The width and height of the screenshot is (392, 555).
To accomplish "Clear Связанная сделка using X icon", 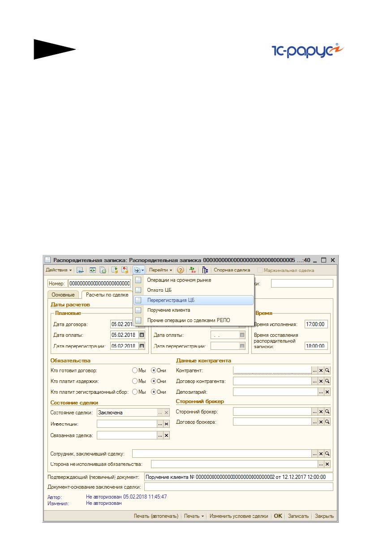I will (x=166, y=435).
